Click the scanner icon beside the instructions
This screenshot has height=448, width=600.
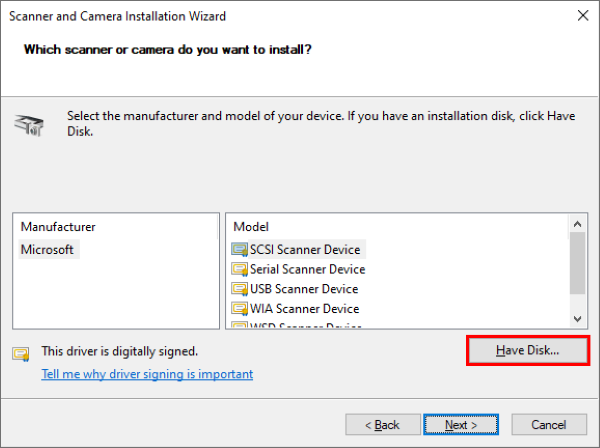[x=28, y=125]
